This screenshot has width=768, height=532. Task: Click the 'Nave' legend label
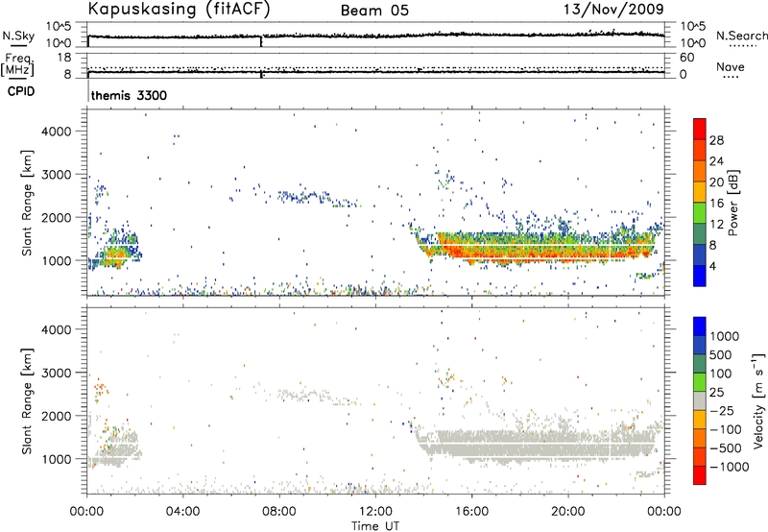(731, 66)
